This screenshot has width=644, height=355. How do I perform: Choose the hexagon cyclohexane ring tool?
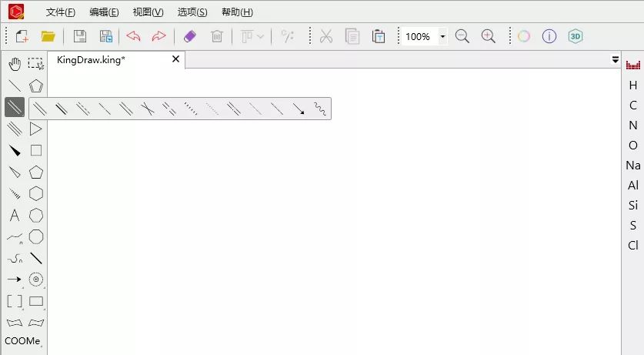click(x=36, y=193)
